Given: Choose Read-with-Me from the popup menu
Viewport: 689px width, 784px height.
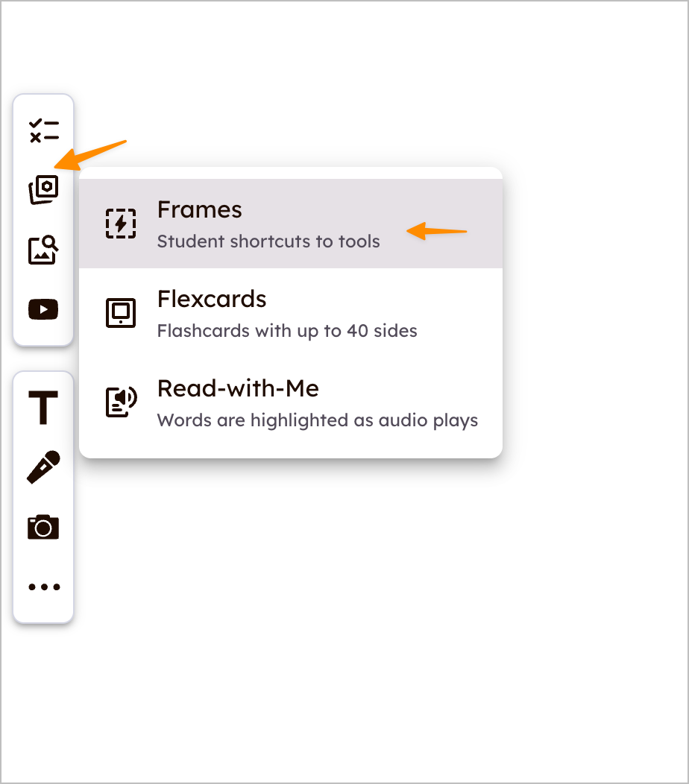Looking at the screenshot, I should click(291, 402).
